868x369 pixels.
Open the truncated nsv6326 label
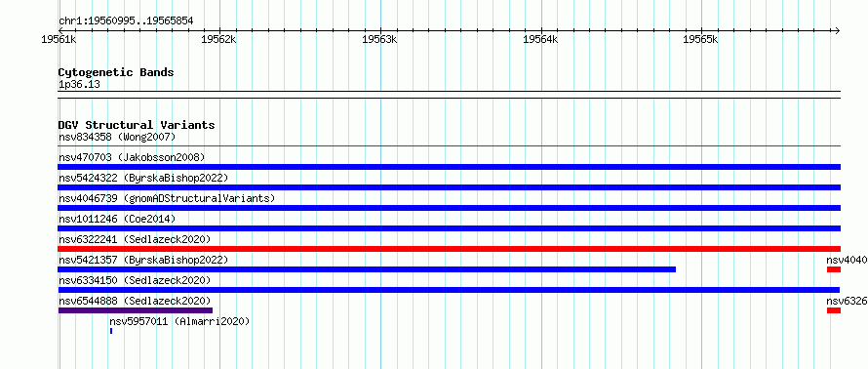(847, 301)
